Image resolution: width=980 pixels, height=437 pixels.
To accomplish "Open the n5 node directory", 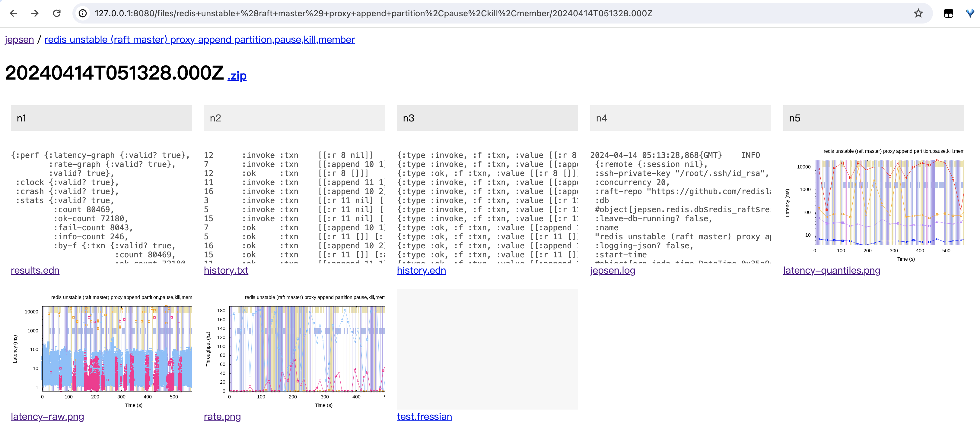I will [873, 118].
